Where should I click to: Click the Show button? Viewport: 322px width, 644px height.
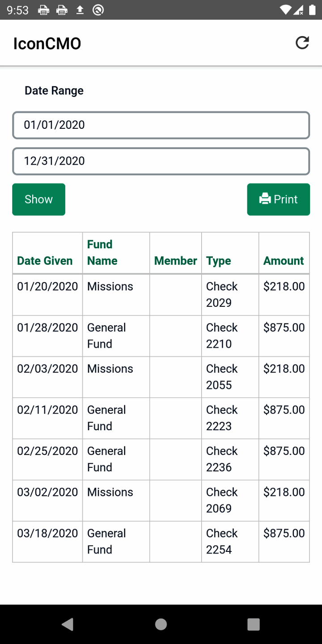38,199
